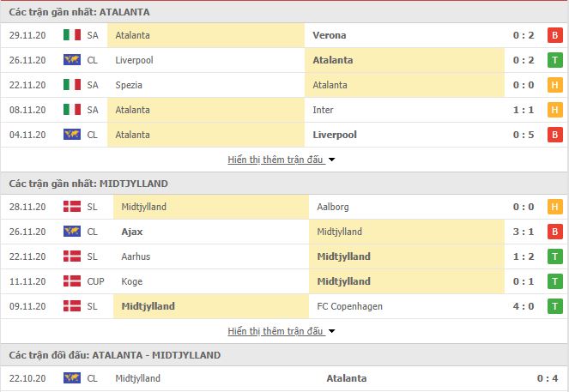Screen dimensions: 569x392
Task: Click the red B badge for Atalanta–Verona
Action: click(x=555, y=35)
